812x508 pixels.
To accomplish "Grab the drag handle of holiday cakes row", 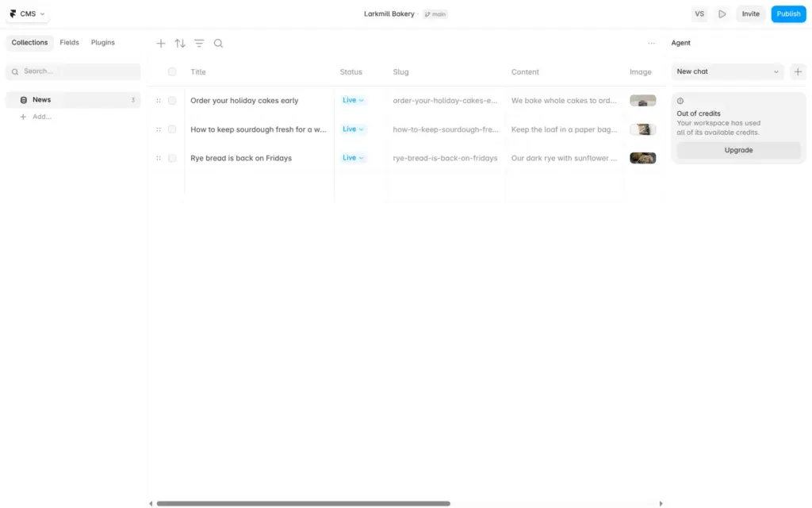I will point(159,101).
